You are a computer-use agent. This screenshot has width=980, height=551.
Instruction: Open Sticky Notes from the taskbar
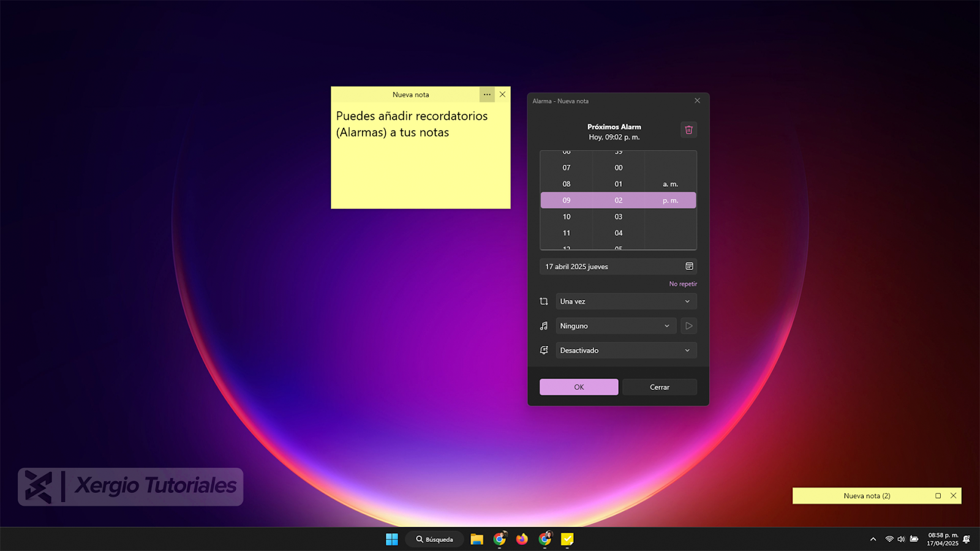(567, 539)
